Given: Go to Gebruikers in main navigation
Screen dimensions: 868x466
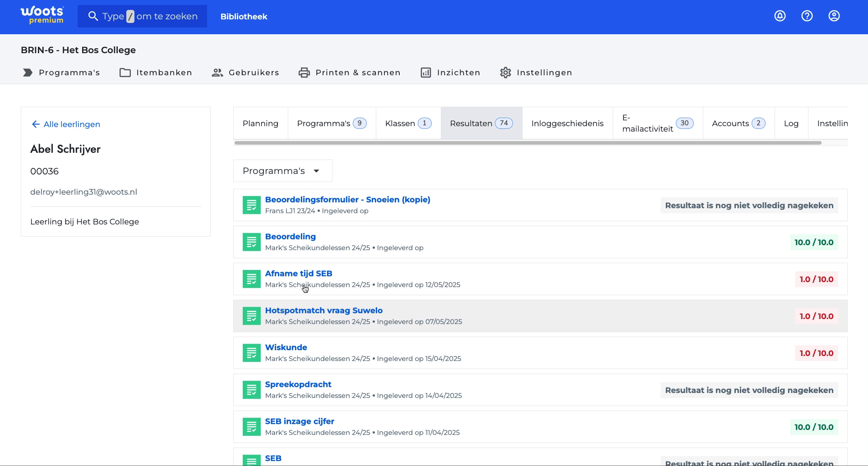Looking at the screenshot, I should click(245, 73).
